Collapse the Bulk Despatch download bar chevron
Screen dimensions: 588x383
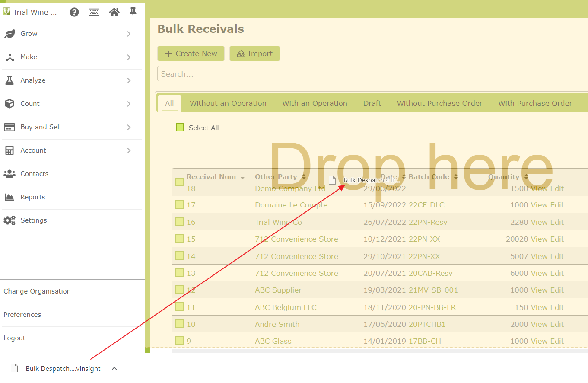pyautogui.click(x=114, y=368)
